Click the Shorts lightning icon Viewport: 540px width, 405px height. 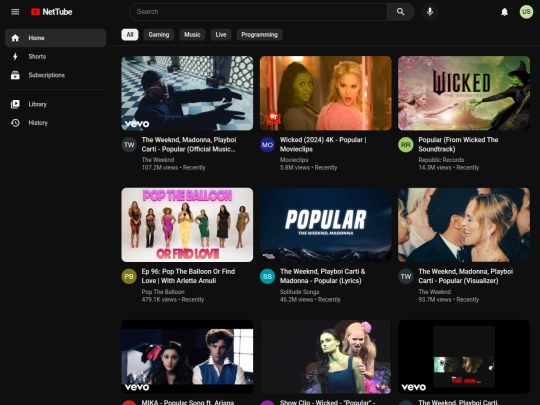(15, 56)
